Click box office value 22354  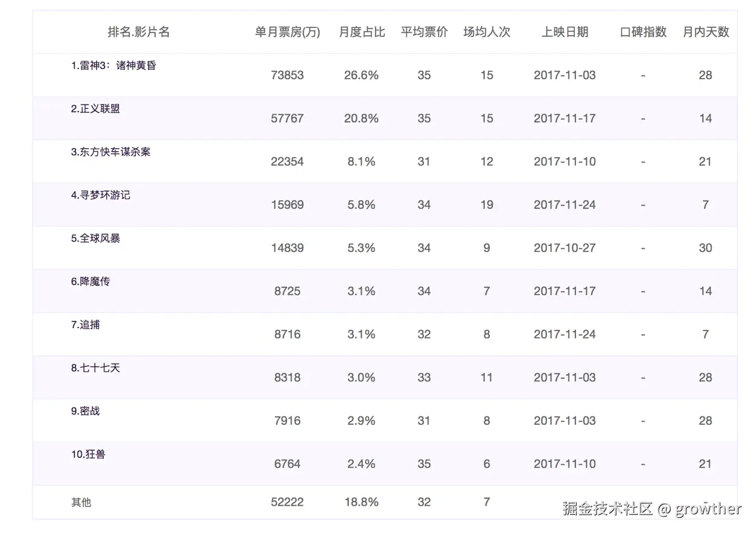tap(287, 162)
